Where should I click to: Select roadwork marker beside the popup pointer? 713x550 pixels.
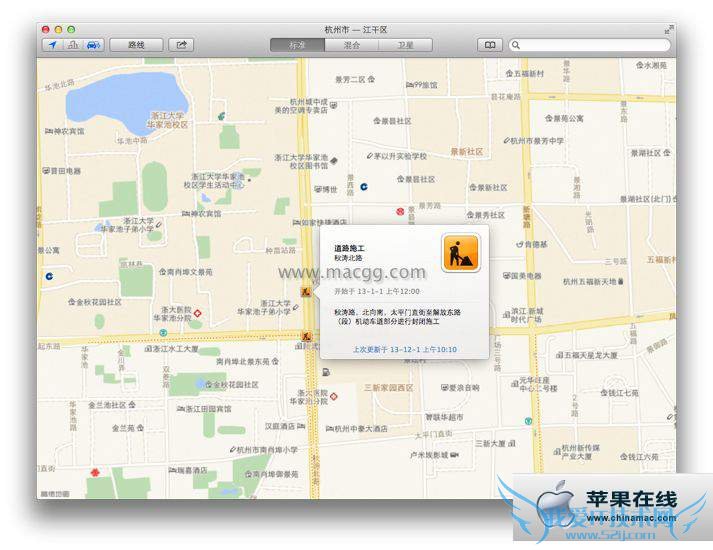[x=306, y=292]
